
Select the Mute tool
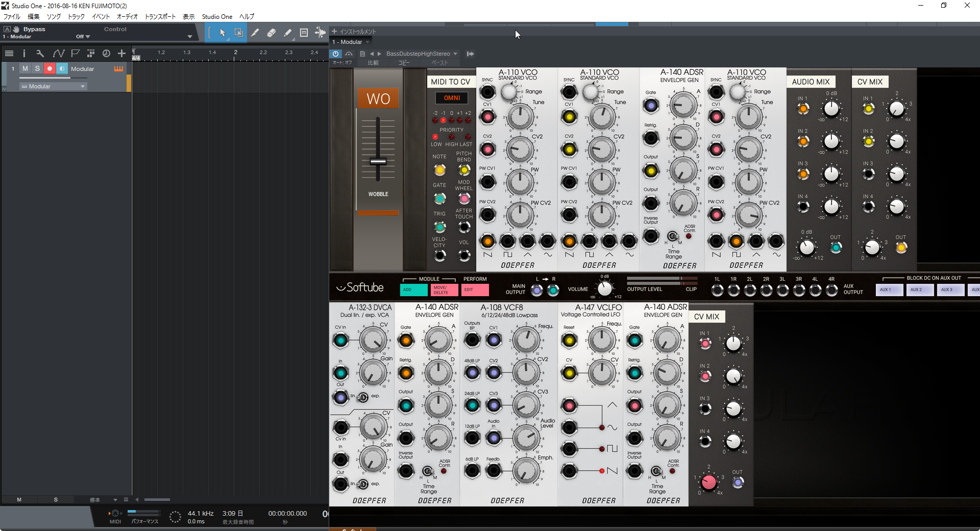(304, 33)
